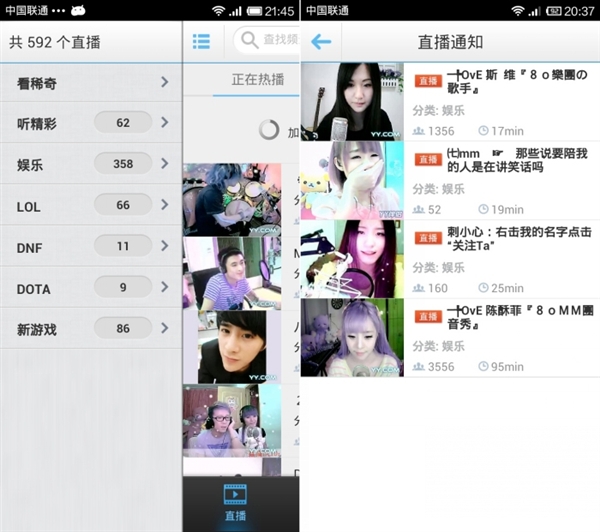600x532 pixels.
Task: Tap the search magnifier icon
Action: point(247,41)
